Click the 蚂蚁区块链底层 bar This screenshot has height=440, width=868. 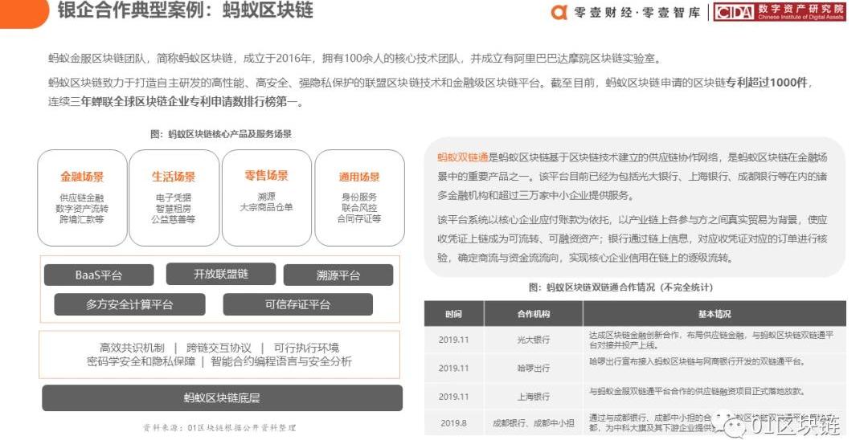(222, 398)
